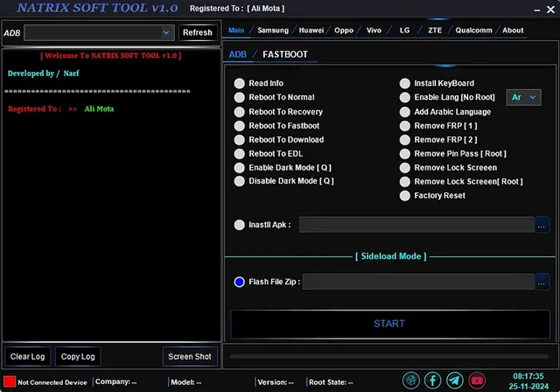Switch to the Oppo tab

[x=344, y=31]
